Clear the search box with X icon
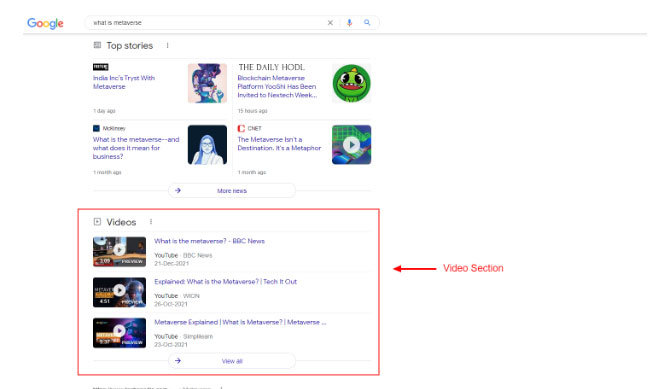 click(330, 22)
